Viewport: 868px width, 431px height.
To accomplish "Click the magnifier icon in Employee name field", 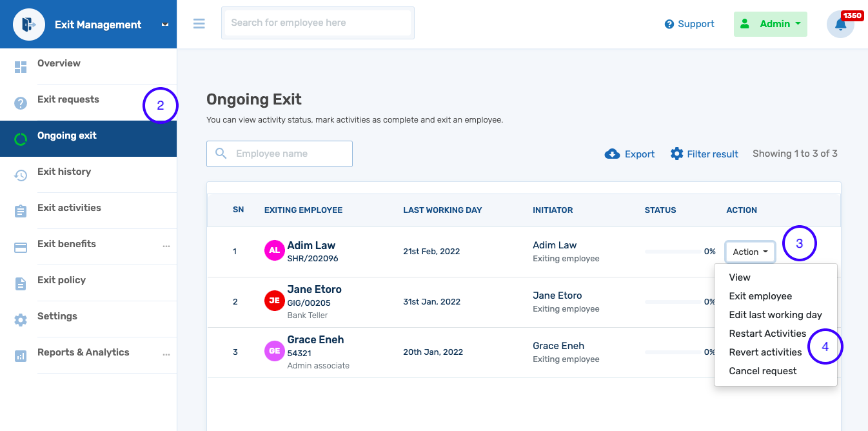I will [221, 154].
